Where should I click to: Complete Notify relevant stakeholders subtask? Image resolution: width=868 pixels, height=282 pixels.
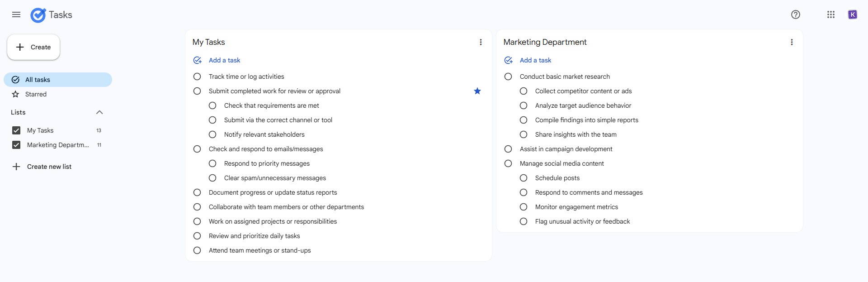click(x=212, y=134)
